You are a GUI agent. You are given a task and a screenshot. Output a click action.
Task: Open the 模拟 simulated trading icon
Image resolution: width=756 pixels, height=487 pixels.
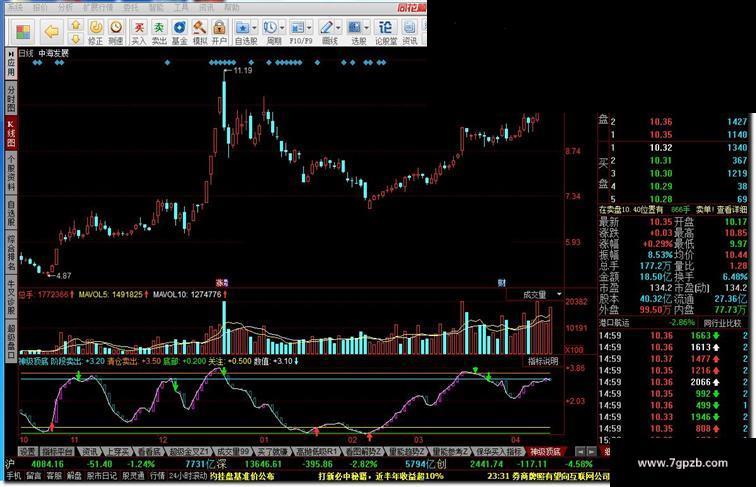point(199,32)
